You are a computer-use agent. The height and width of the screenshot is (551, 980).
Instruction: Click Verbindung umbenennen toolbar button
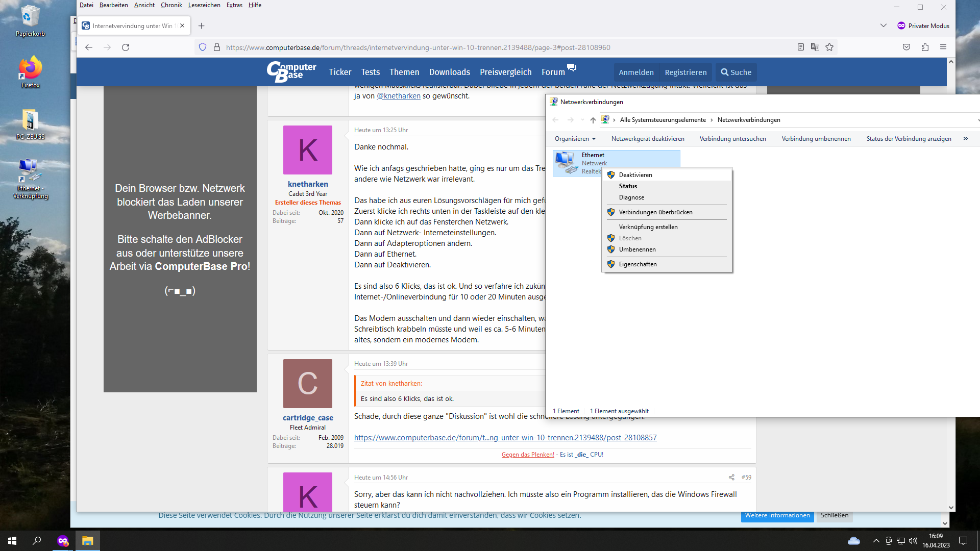[816, 139]
